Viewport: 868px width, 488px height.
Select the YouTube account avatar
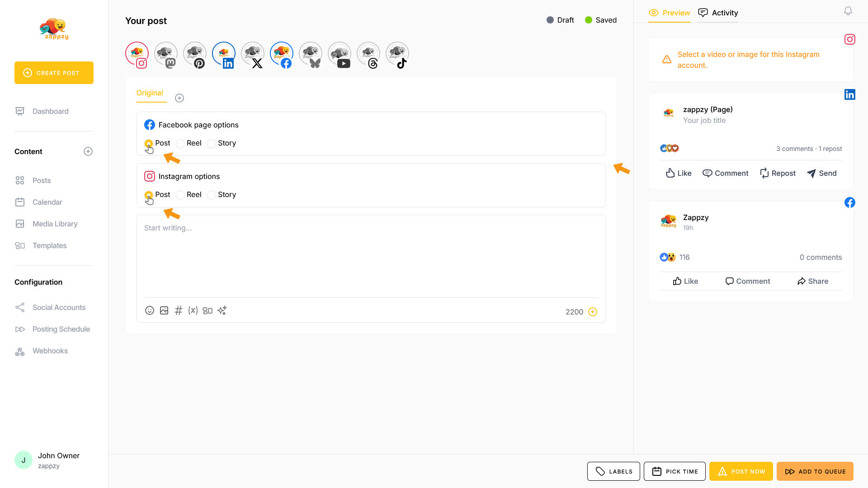(340, 54)
